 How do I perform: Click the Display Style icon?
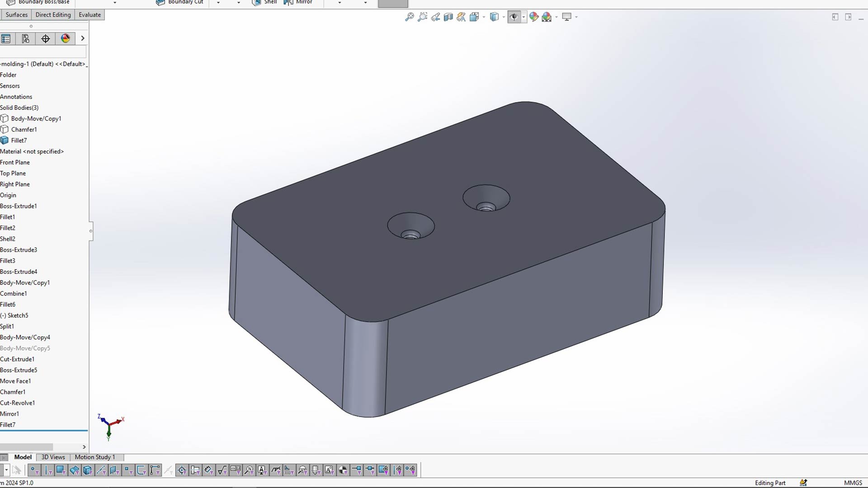494,17
